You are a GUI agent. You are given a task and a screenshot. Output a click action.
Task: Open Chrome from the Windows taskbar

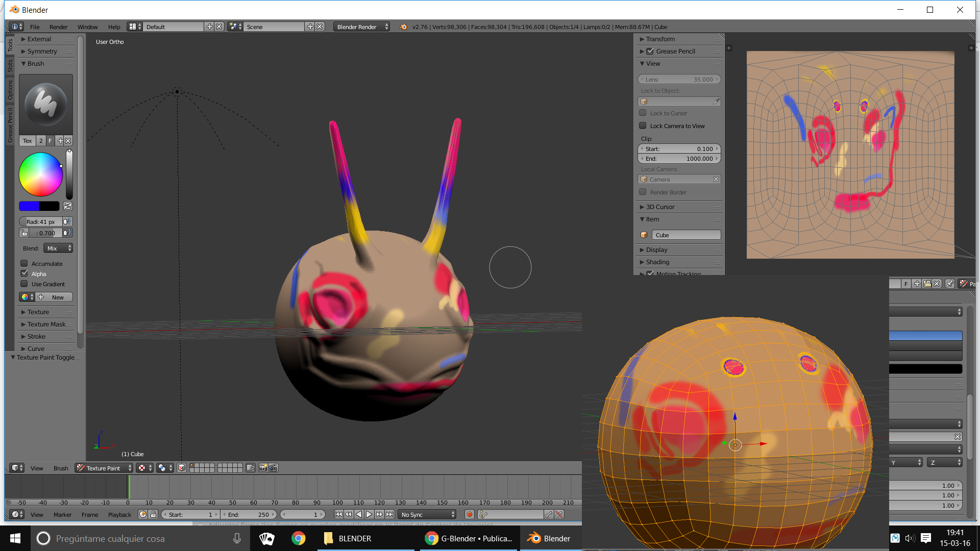298,538
